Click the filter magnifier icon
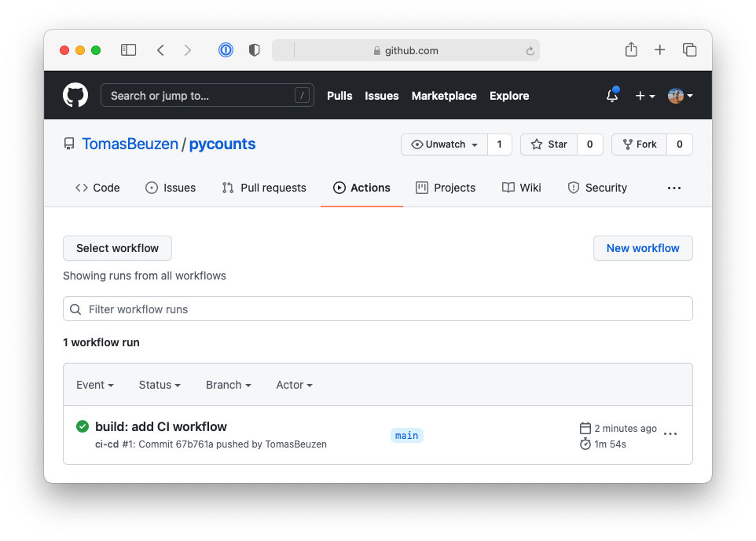The image size is (756, 541). point(75,309)
